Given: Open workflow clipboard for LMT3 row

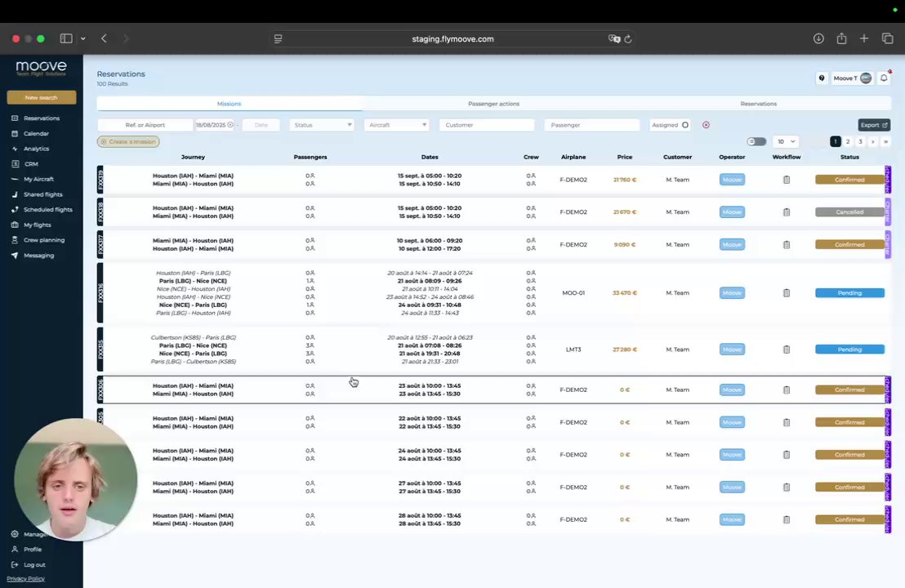Looking at the screenshot, I should pos(786,350).
